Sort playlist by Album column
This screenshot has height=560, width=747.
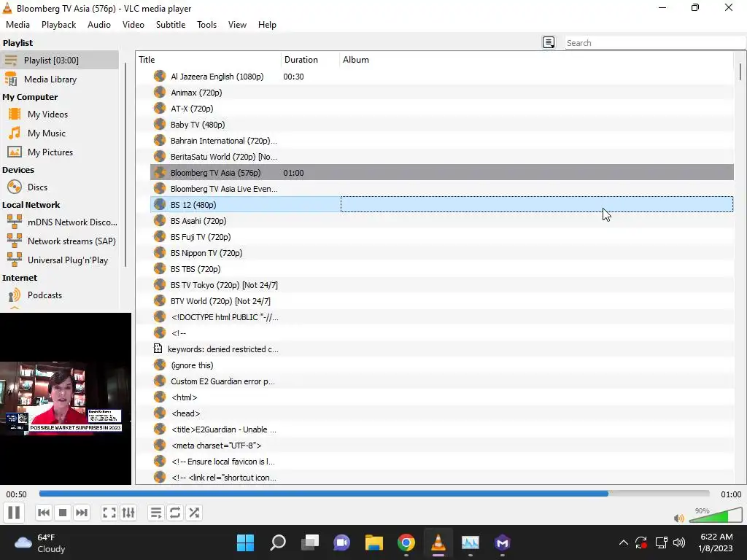click(536, 60)
